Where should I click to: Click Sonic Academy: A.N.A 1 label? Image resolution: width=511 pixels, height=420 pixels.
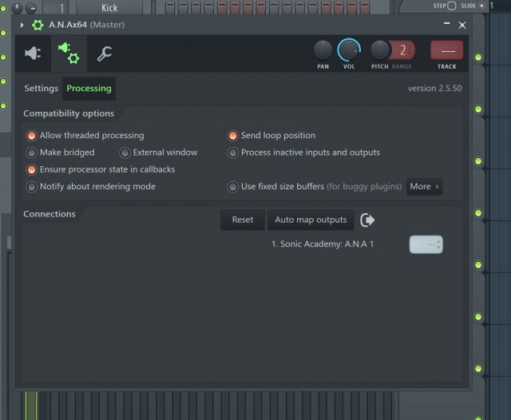pyautogui.click(x=323, y=244)
